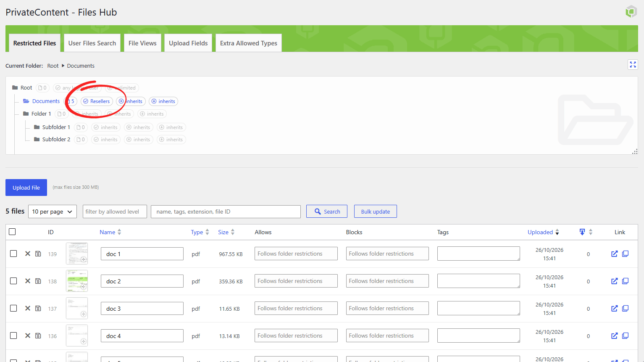Tick checkbox for doc 3 row

click(13, 308)
